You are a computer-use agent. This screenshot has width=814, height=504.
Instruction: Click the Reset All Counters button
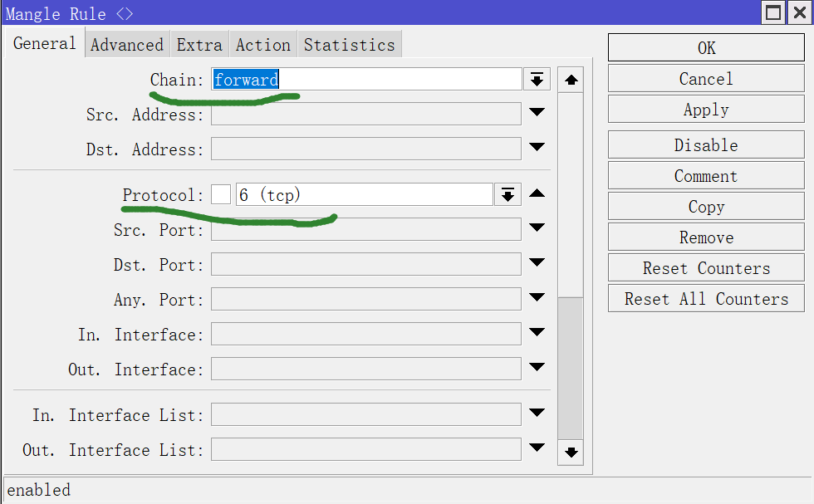tap(706, 299)
